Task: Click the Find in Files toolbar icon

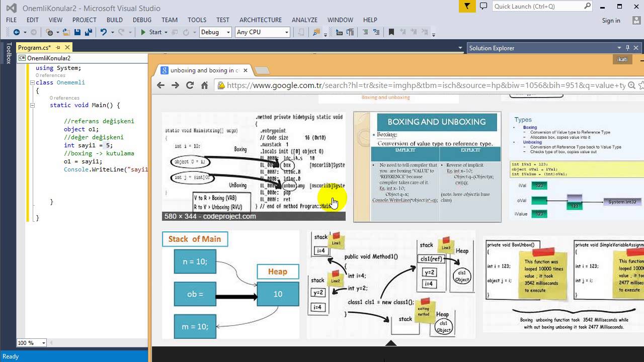Action: click(x=316, y=32)
